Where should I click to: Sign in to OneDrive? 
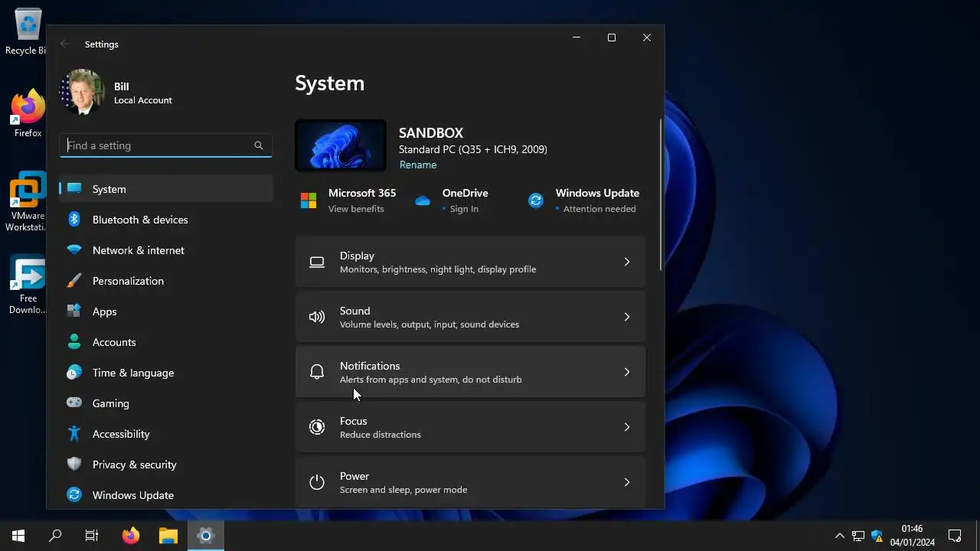pyautogui.click(x=464, y=209)
